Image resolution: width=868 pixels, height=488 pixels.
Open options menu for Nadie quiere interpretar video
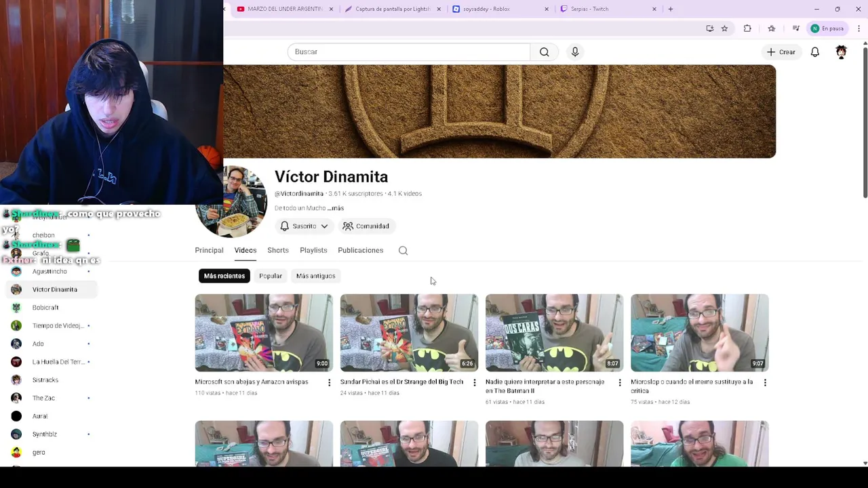(620, 383)
